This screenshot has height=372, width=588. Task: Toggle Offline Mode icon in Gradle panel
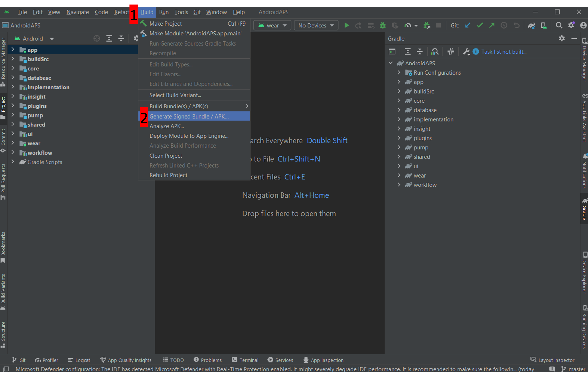coord(450,52)
